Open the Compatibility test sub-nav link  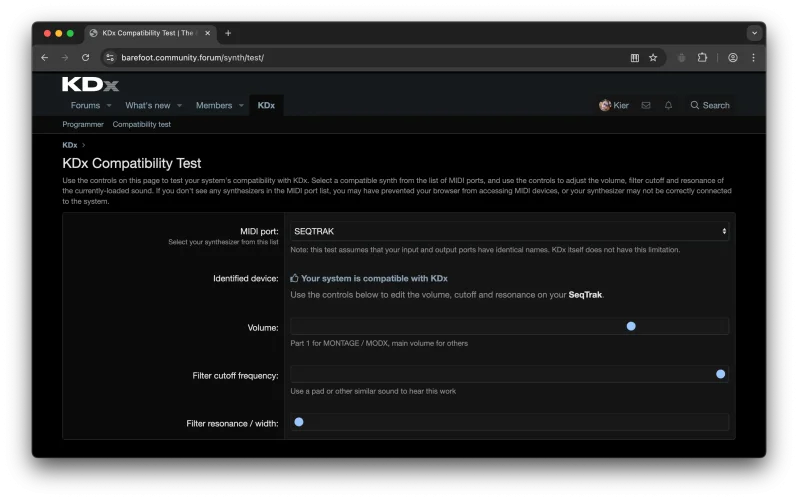tap(141, 124)
